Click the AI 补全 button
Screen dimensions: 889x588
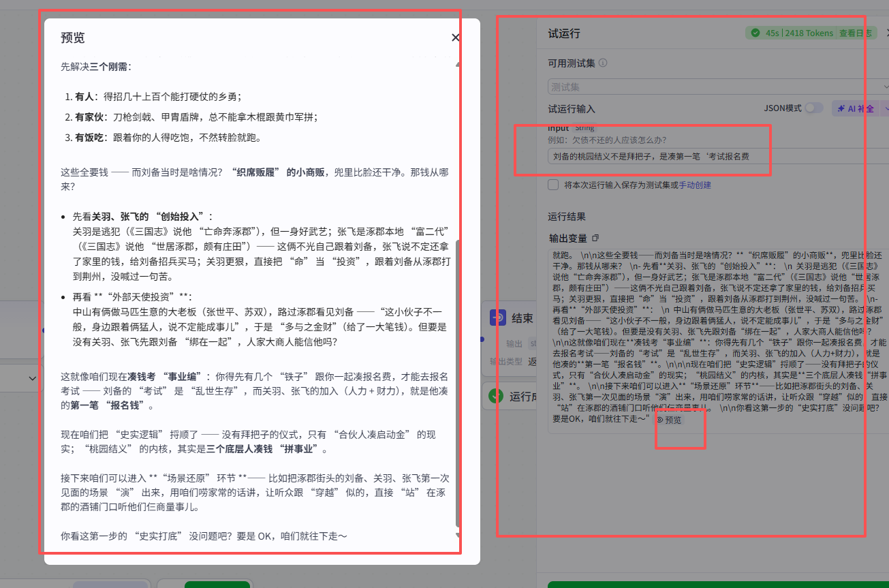pos(855,108)
